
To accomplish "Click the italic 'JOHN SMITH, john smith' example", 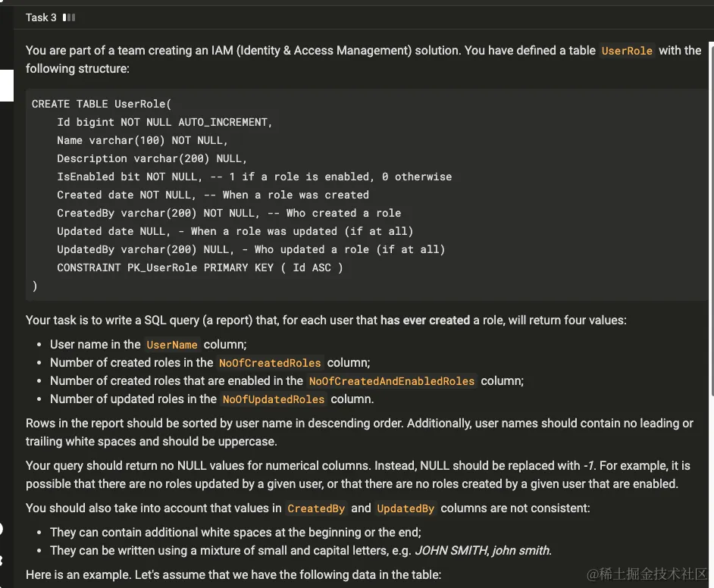I will 482,551.
